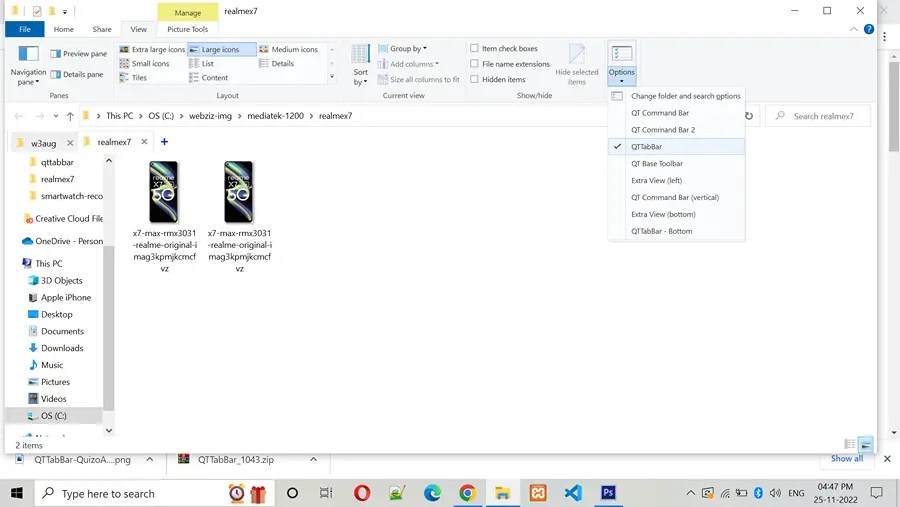Toggle the Preview pane
Viewport: 900px width, 507px height.
click(79, 53)
